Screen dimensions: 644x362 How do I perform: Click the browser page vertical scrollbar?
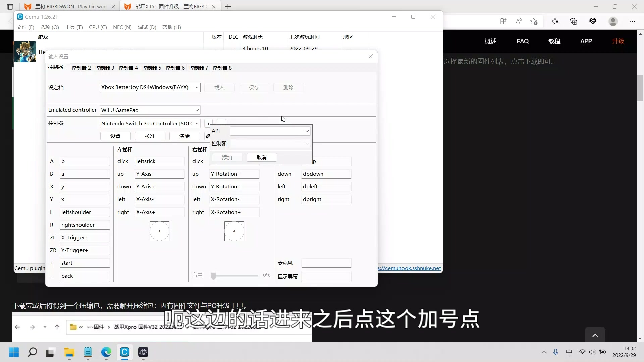(640, 88)
